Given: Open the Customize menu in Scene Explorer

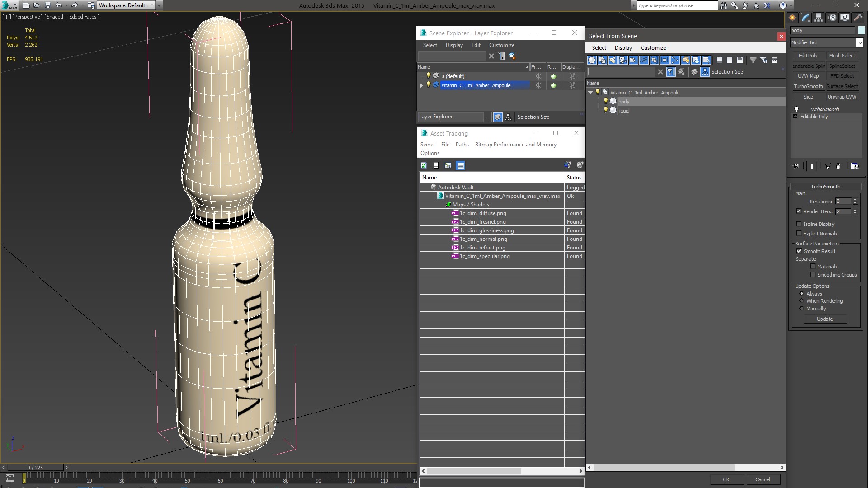Looking at the screenshot, I should pos(502,45).
